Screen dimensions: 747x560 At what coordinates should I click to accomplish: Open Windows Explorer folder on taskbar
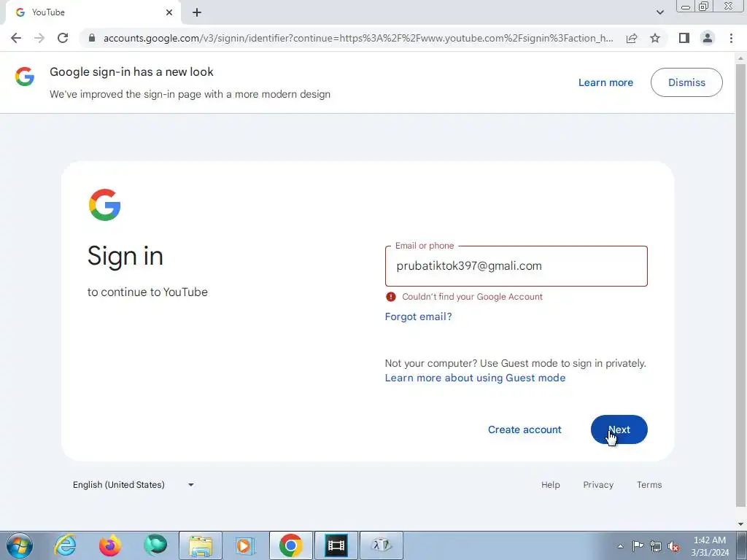tap(201, 545)
